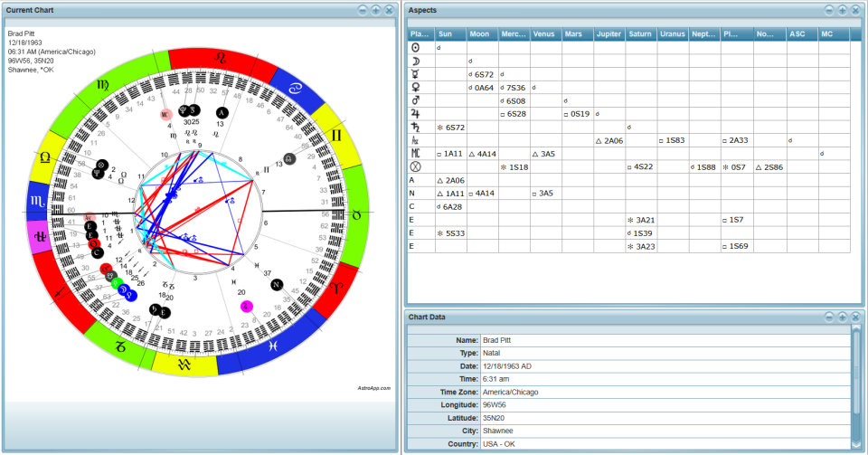The height and width of the screenshot is (455, 868).
Task: Click the Gemini sign on the chart wheel
Action: click(336, 136)
